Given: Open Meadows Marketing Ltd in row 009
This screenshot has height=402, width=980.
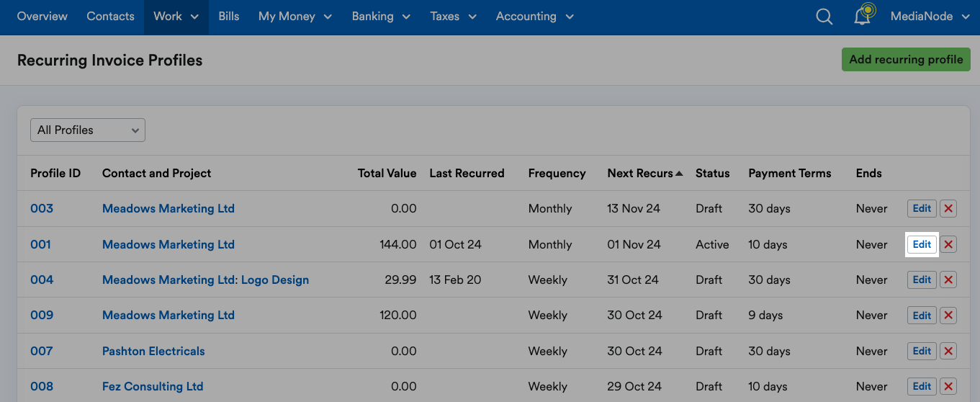Looking at the screenshot, I should click(168, 316).
